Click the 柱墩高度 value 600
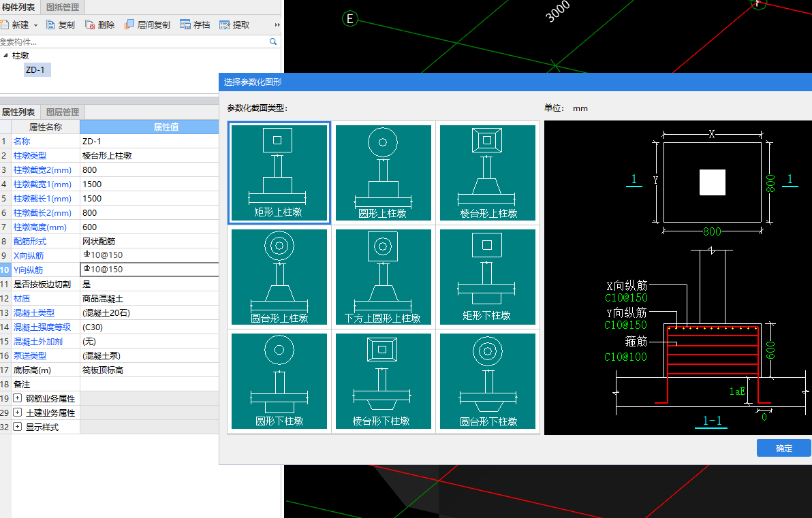Viewport: 812px width, 518px height. click(x=149, y=227)
